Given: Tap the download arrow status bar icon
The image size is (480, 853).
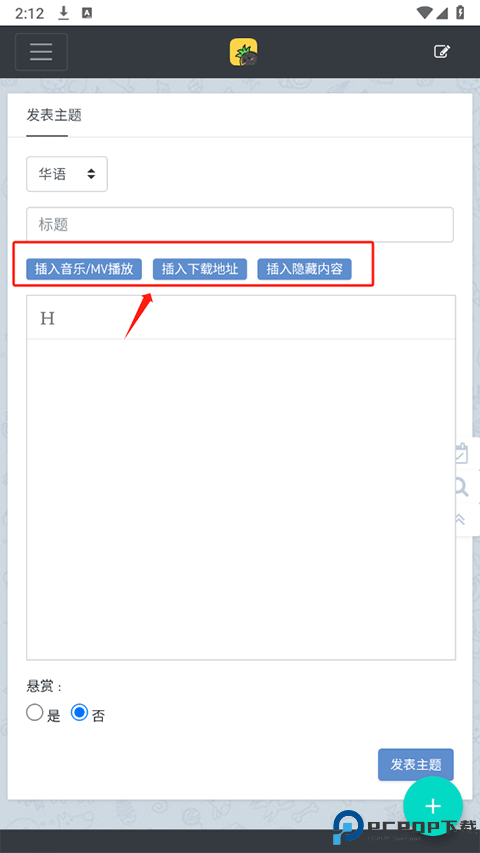Looking at the screenshot, I should (64, 13).
